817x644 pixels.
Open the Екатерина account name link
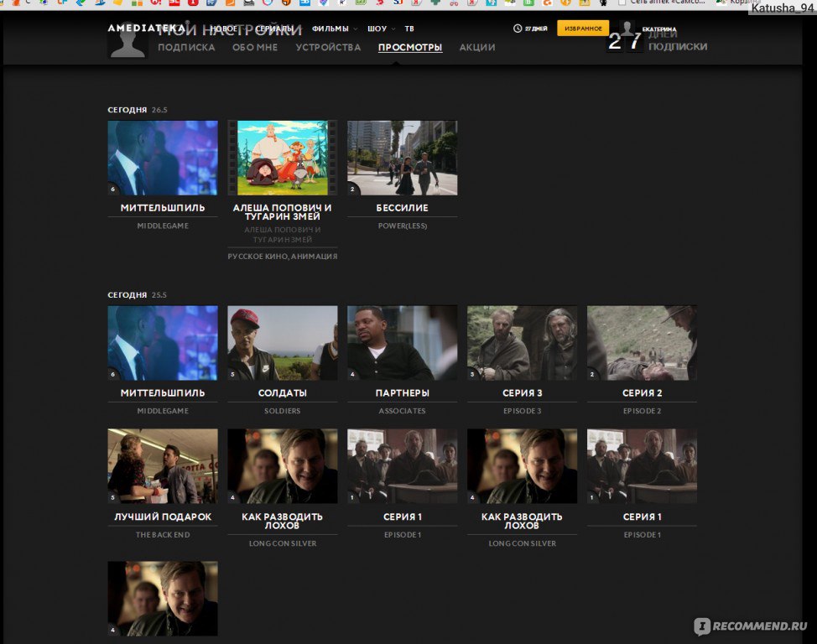[659, 29]
